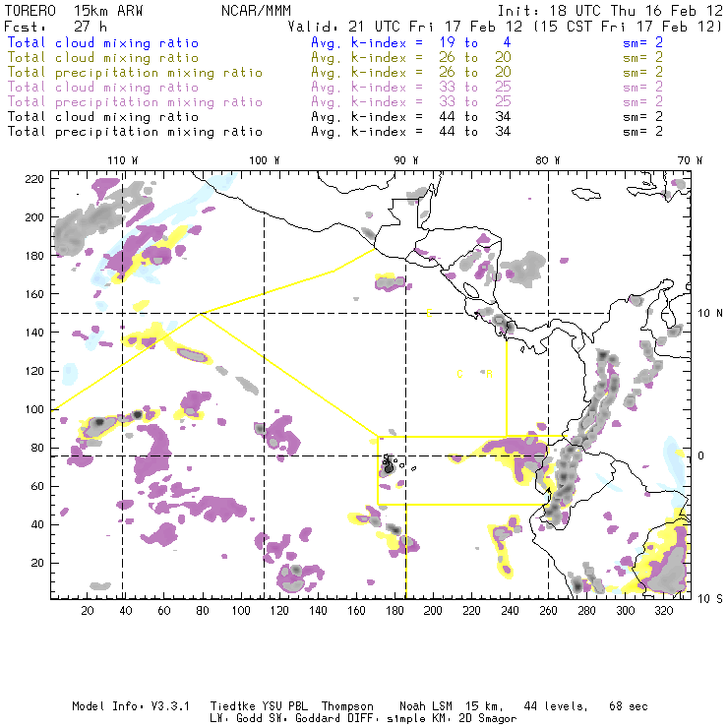The width and height of the screenshot is (728, 728).
Task: Click the '120' y-axis grid label
Action: [x=34, y=371]
